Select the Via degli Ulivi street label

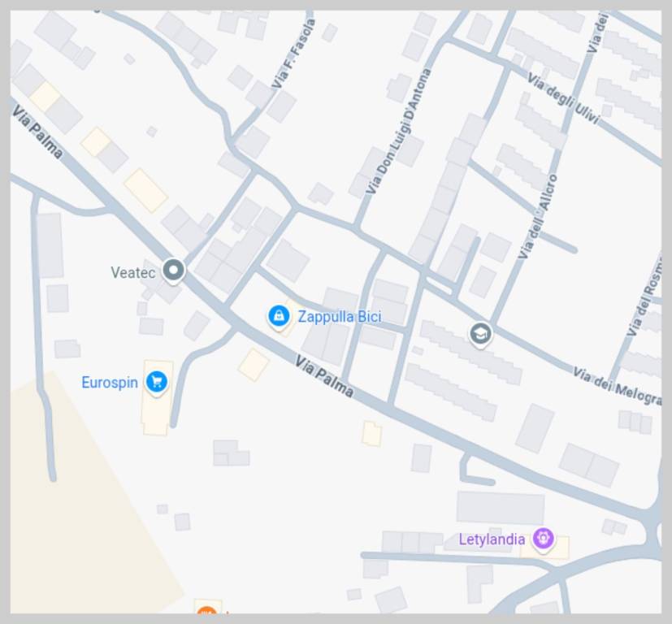563,98
